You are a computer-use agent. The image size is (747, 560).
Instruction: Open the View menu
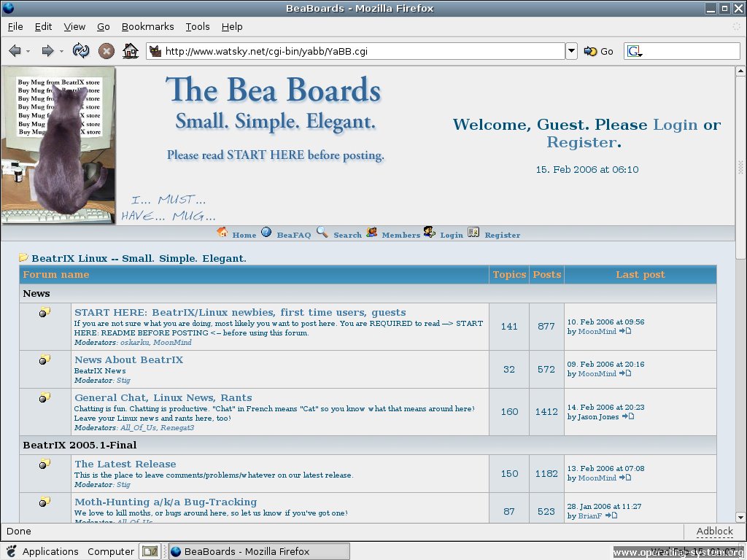point(75,27)
